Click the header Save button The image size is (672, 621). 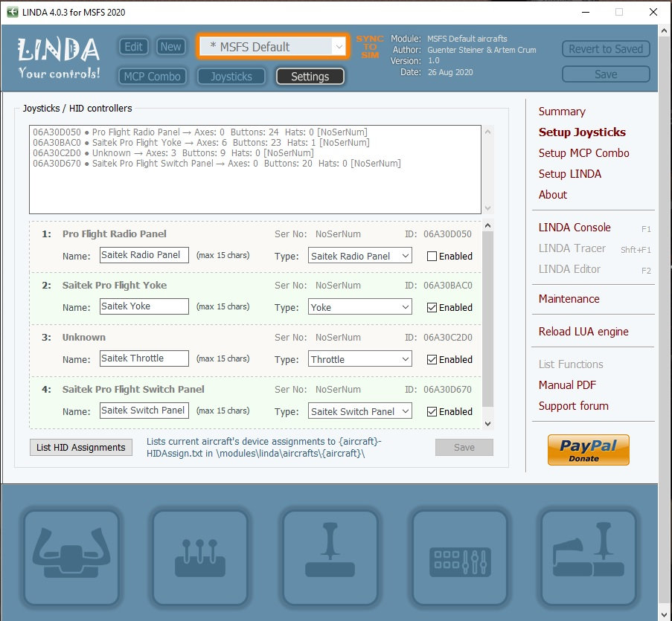[606, 74]
